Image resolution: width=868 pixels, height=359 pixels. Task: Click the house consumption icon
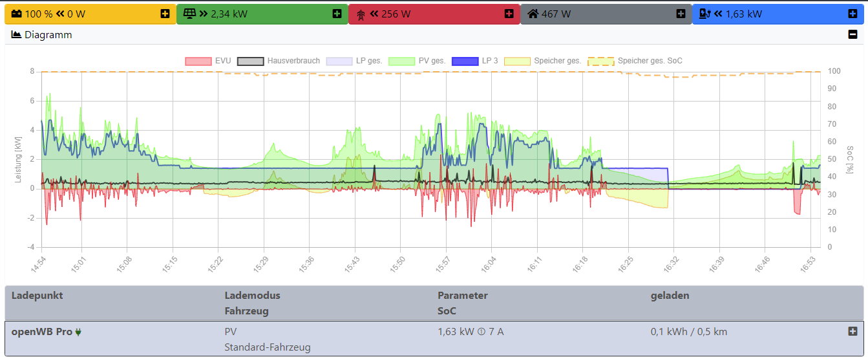pyautogui.click(x=533, y=14)
